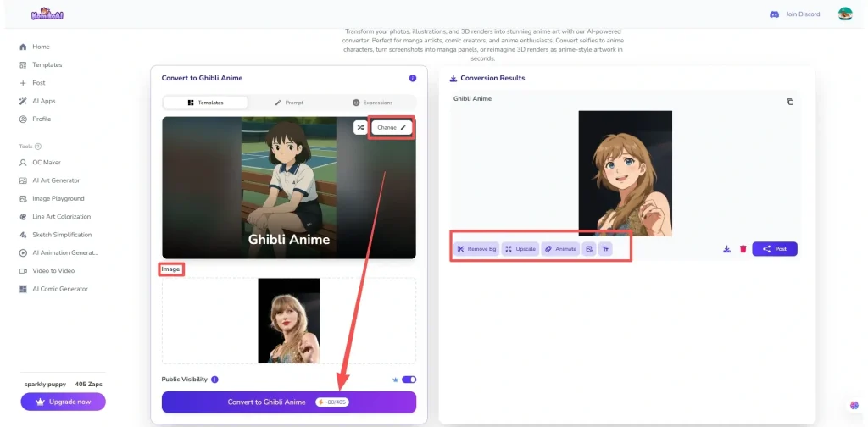Click the Join Discord link
The image size is (868, 427).
click(x=795, y=14)
